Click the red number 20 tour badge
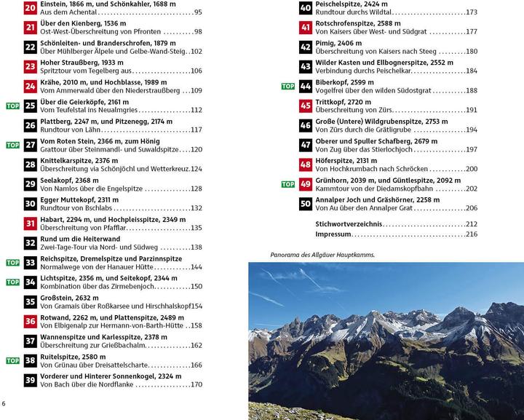 coord(30,8)
